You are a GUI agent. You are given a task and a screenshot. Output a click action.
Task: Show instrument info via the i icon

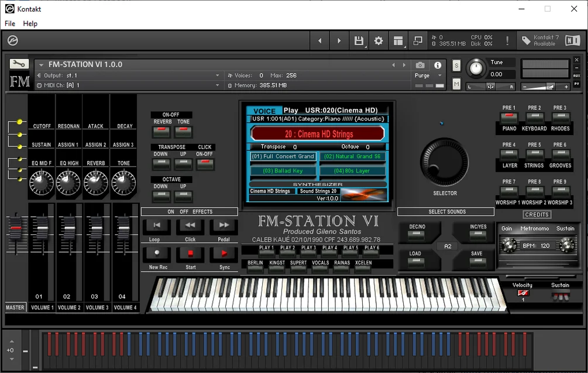(438, 65)
